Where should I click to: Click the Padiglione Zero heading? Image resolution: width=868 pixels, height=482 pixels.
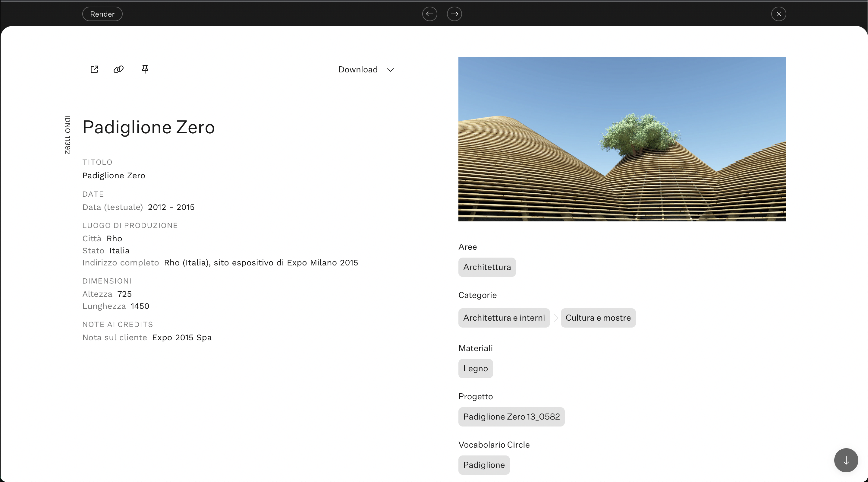(149, 128)
